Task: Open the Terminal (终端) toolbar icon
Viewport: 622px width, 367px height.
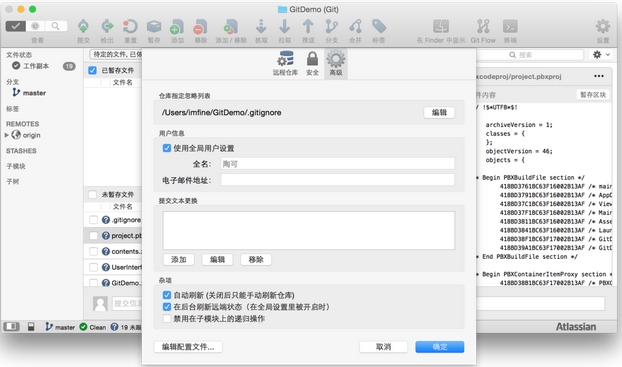Action: pyautogui.click(x=510, y=27)
